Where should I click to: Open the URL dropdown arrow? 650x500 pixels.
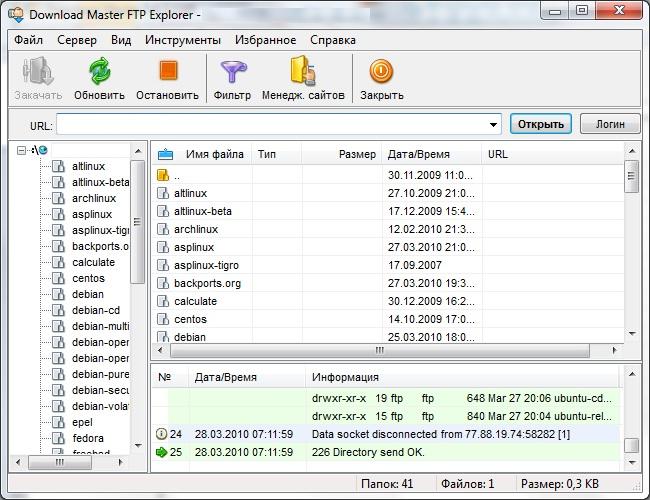click(x=493, y=124)
